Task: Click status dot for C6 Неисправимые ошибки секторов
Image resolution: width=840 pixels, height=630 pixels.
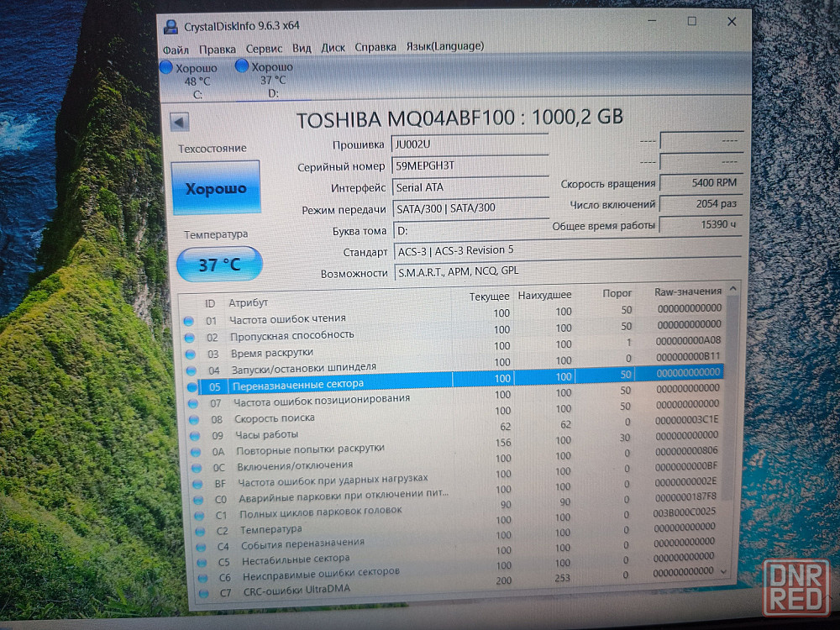Action: coord(203,579)
